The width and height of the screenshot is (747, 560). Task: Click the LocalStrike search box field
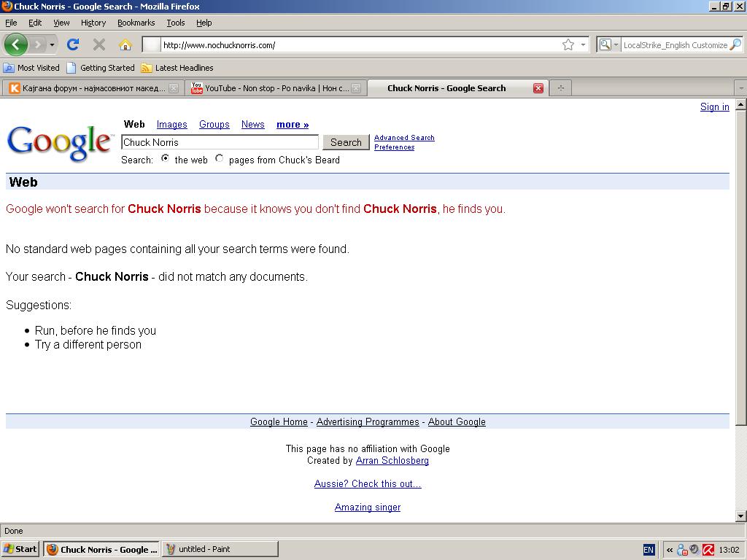coord(675,44)
